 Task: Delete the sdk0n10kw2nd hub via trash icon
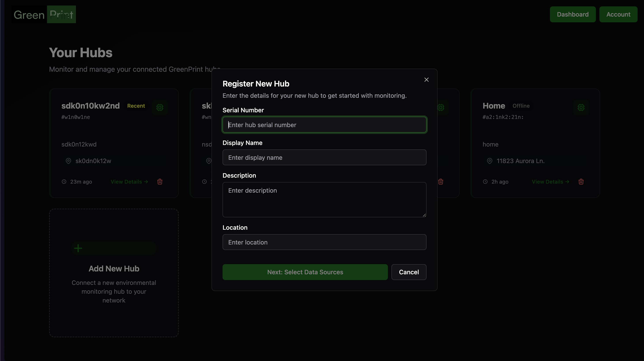click(x=160, y=182)
